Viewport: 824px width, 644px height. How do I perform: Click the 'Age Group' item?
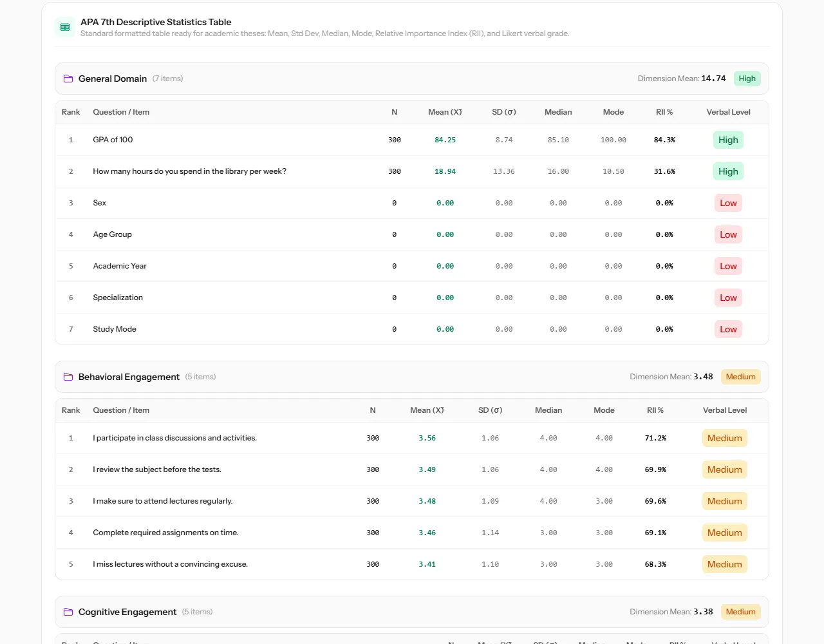112,234
